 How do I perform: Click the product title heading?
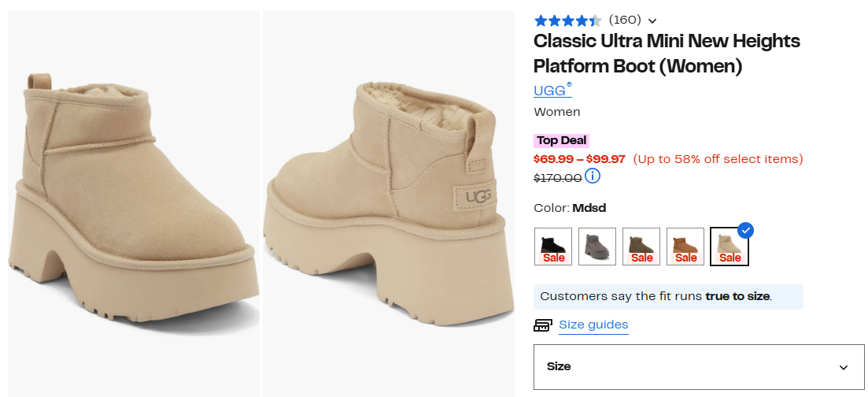pos(667,54)
